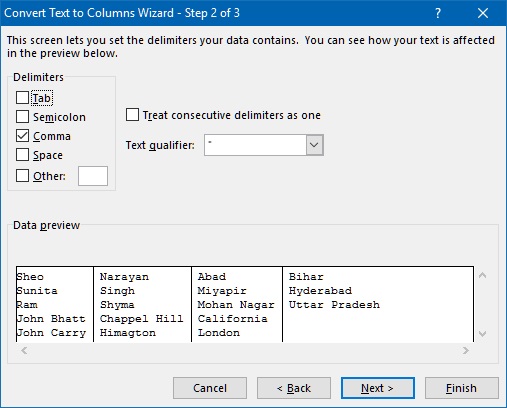Click 'Singh' in the data preview
The height and width of the screenshot is (408, 507).
point(117,291)
